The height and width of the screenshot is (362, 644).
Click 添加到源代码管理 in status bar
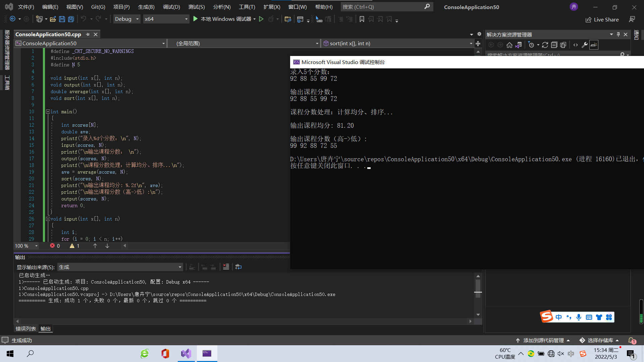click(543, 340)
